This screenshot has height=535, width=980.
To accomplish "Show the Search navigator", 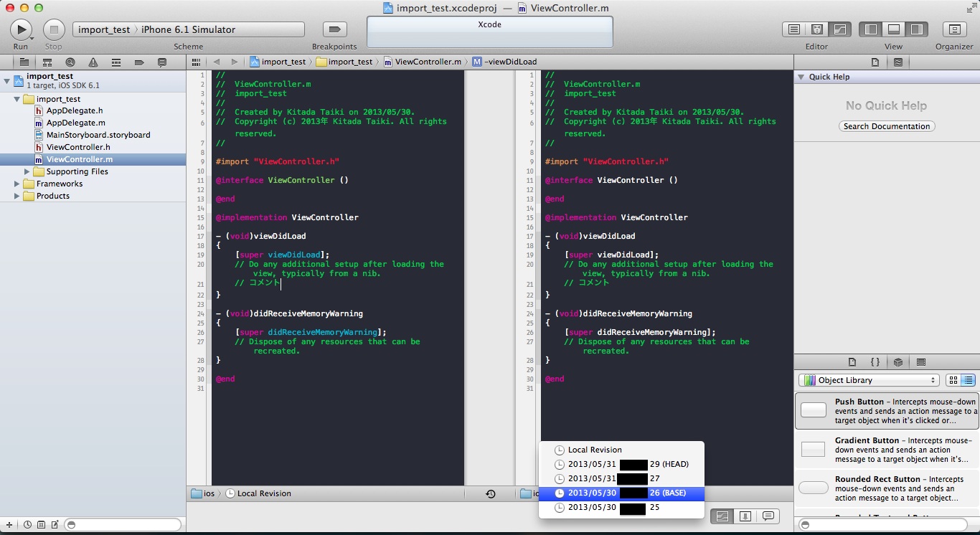I will click(70, 62).
